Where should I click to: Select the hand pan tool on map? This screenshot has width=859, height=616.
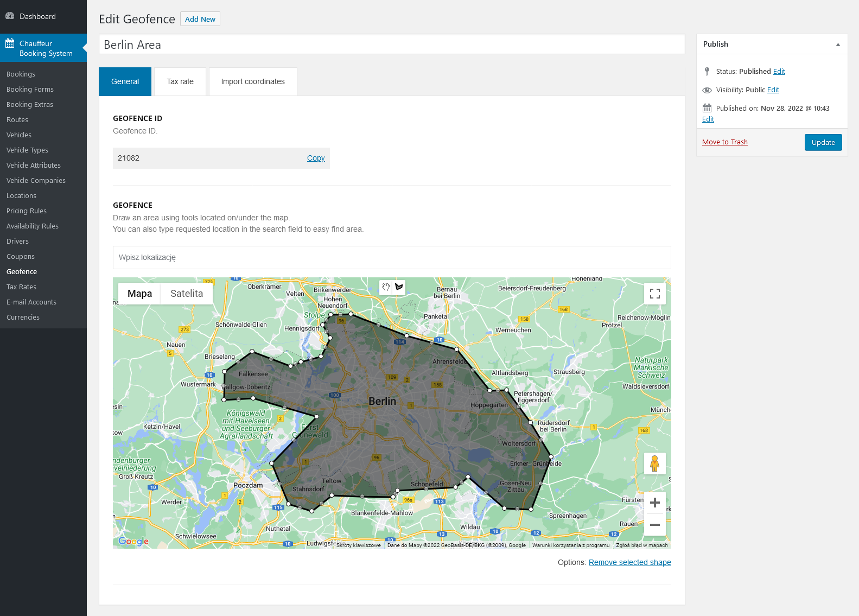(386, 287)
